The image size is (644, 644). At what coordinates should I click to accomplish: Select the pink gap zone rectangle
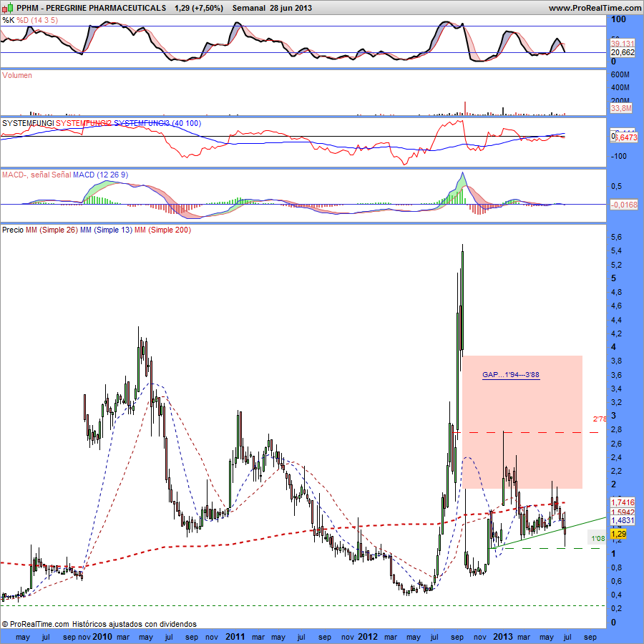pos(522,421)
